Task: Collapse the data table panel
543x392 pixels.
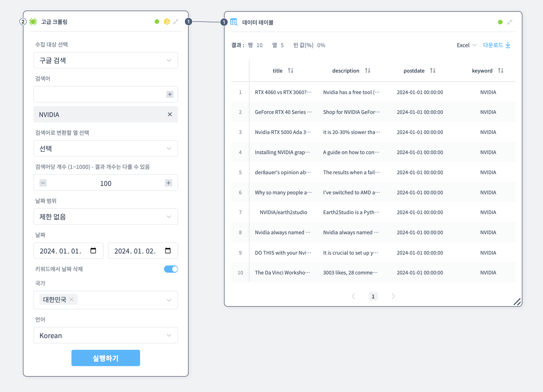Action: (x=509, y=22)
